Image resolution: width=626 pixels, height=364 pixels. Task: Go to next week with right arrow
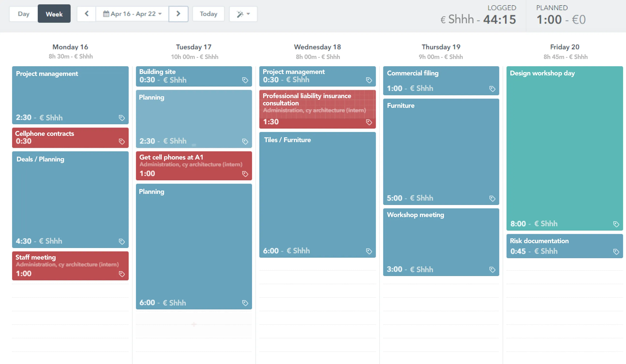point(178,14)
